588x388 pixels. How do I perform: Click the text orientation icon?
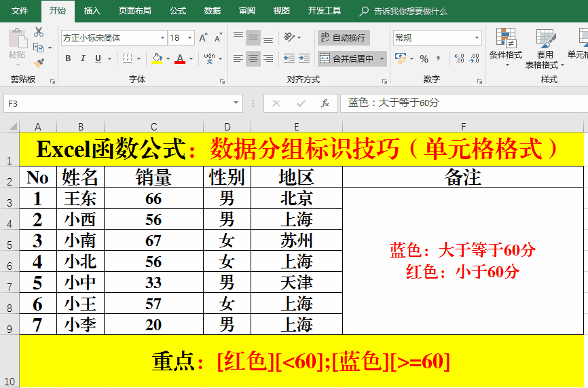tap(289, 37)
